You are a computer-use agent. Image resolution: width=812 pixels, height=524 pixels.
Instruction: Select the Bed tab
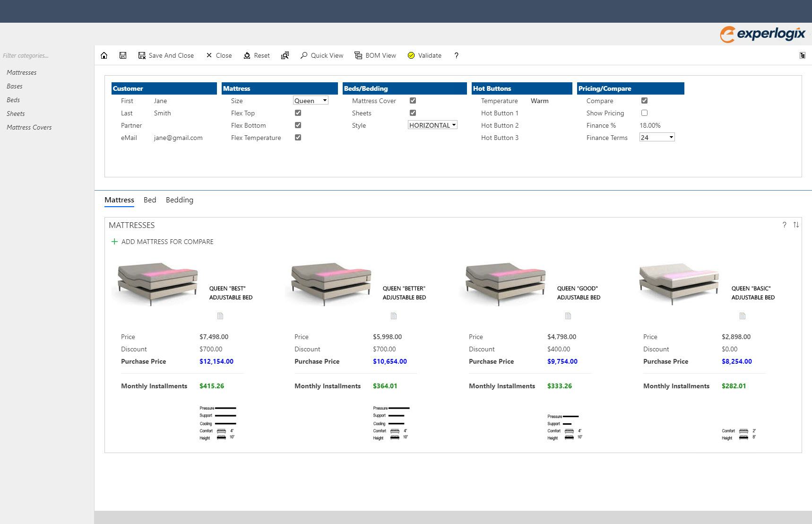click(149, 200)
